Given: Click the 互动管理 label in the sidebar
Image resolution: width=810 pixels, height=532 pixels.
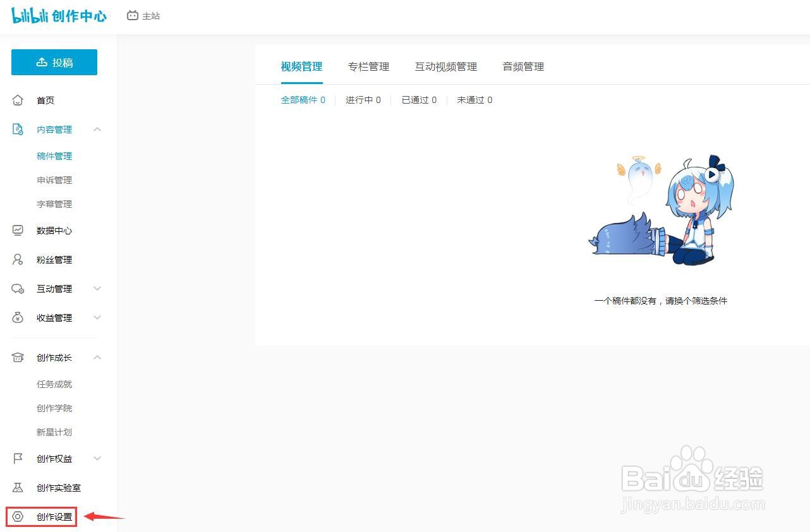Looking at the screenshot, I should point(54,289).
